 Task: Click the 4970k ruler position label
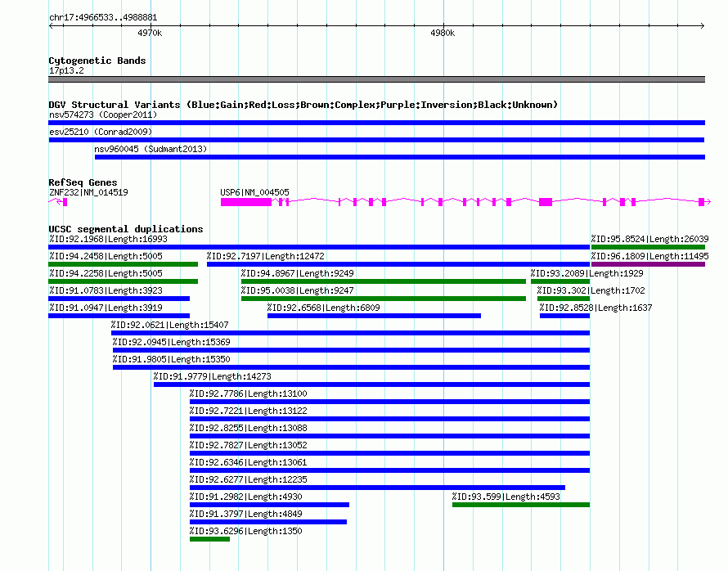[x=150, y=33]
